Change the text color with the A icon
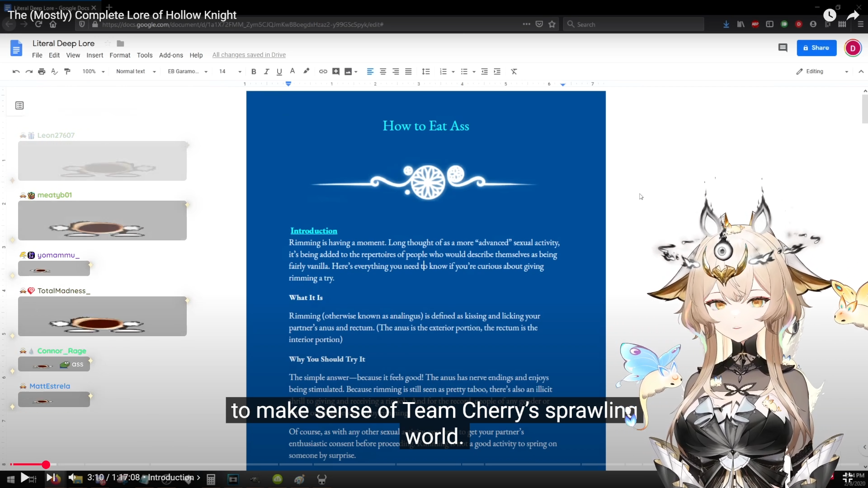868x488 pixels. click(292, 71)
